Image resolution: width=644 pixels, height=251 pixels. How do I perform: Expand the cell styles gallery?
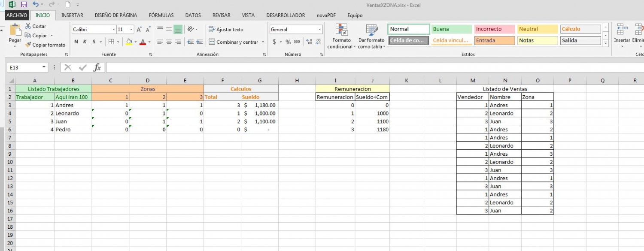(606, 43)
